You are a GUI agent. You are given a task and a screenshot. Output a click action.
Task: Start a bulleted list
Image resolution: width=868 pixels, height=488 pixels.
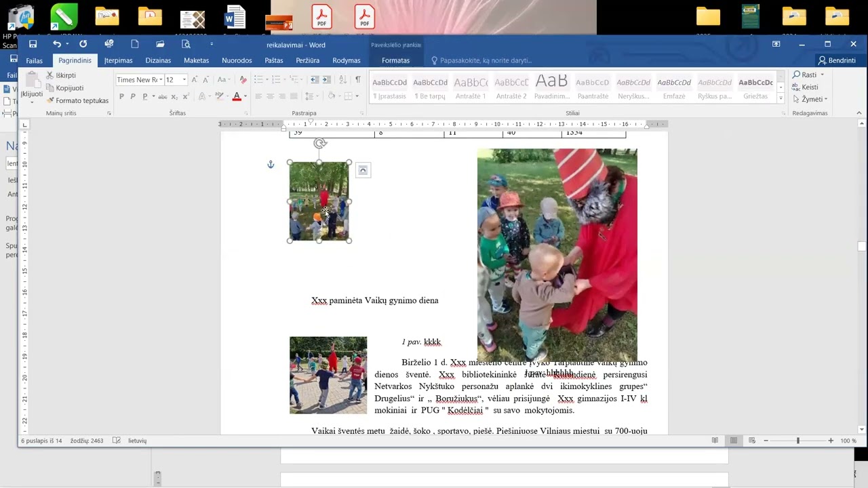point(260,79)
